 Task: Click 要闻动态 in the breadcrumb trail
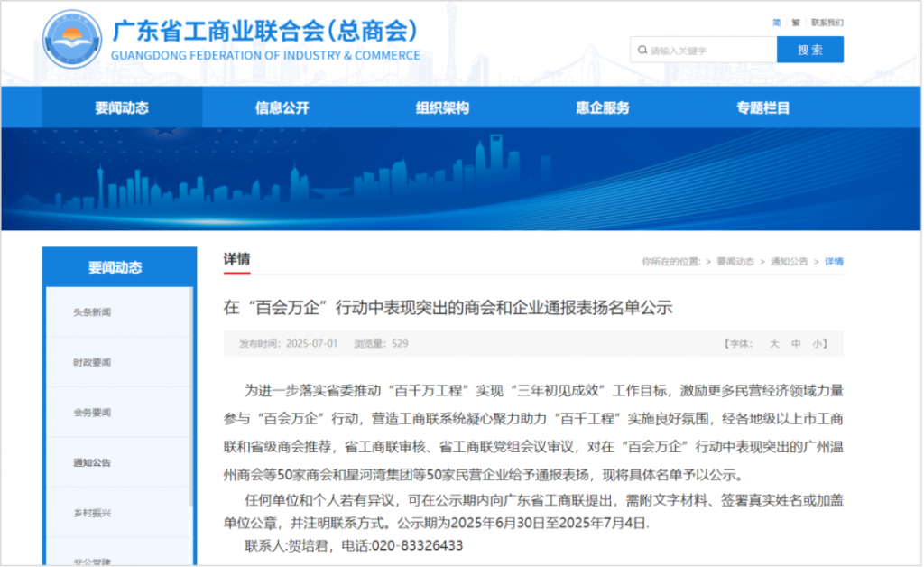click(x=735, y=262)
